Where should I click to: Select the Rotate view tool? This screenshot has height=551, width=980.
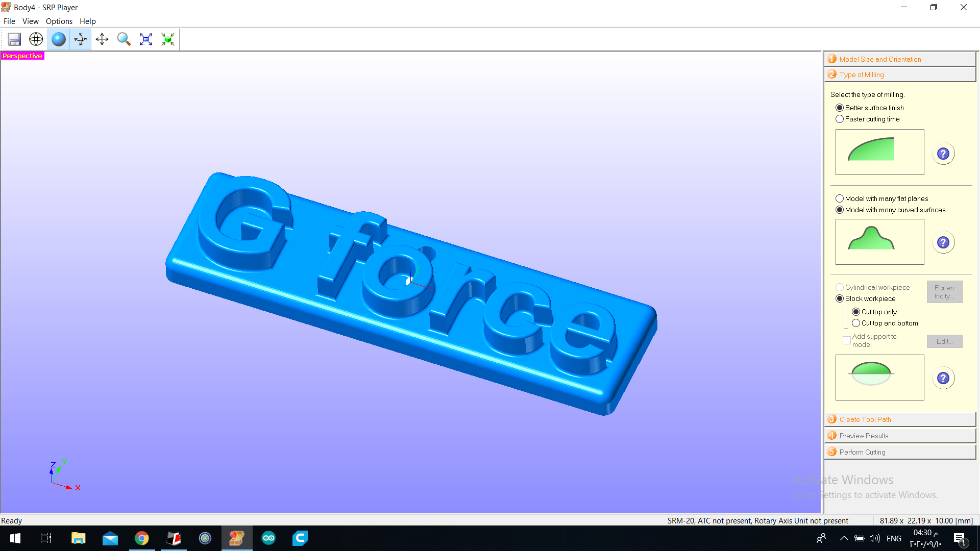(x=81, y=39)
